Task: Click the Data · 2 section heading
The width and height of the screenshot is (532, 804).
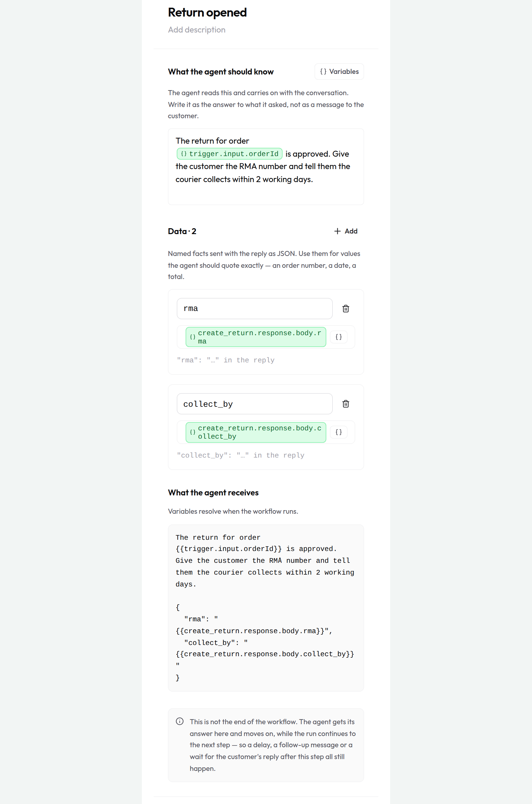Action: [x=182, y=231]
